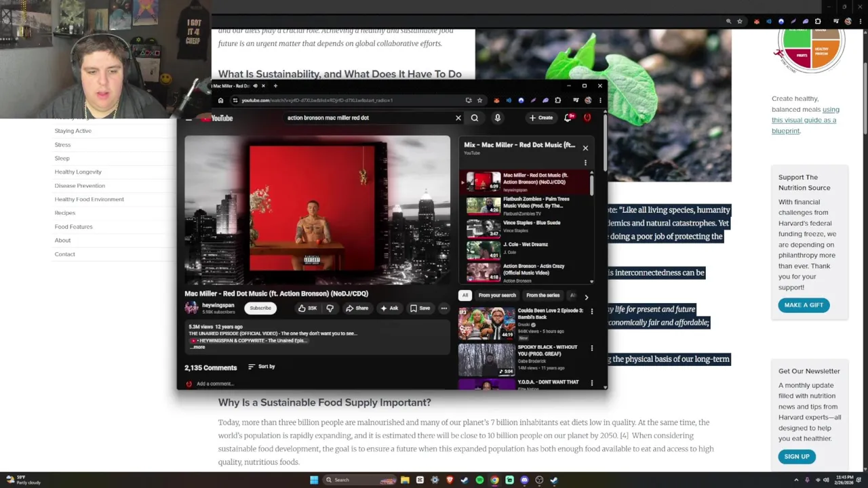Open Mix playlist three-dot options
The image size is (868, 488).
click(x=585, y=163)
